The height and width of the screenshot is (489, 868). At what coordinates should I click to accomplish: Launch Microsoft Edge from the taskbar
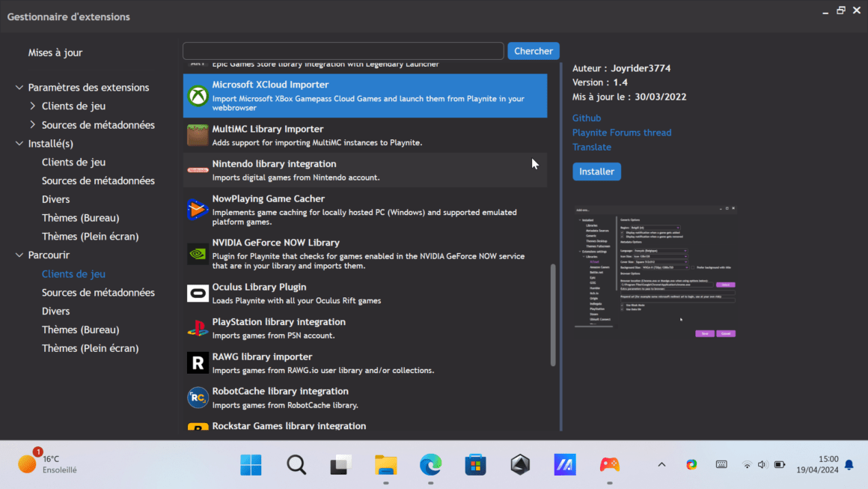[431, 464]
